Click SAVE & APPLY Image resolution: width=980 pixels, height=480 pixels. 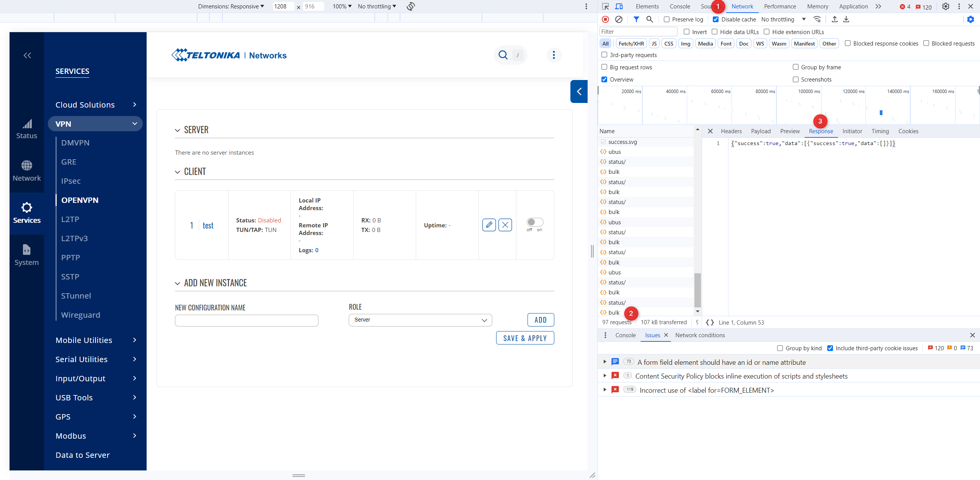(525, 338)
